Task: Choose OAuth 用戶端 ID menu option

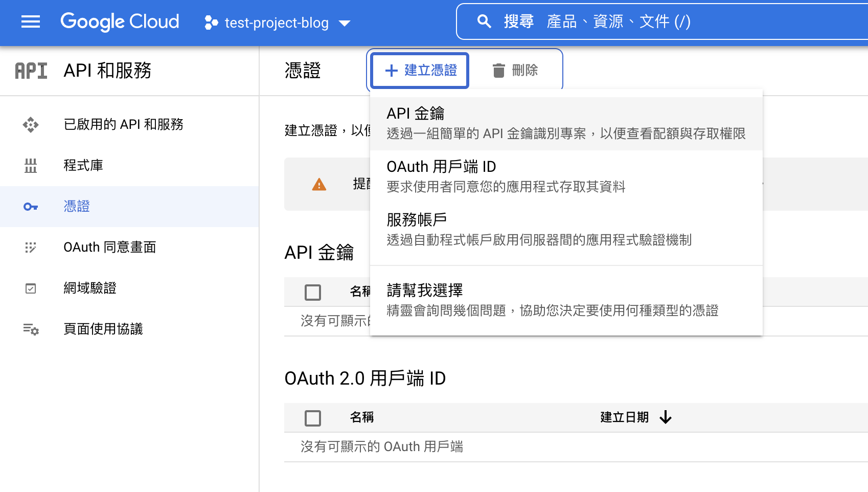Action: coord(566,176)
